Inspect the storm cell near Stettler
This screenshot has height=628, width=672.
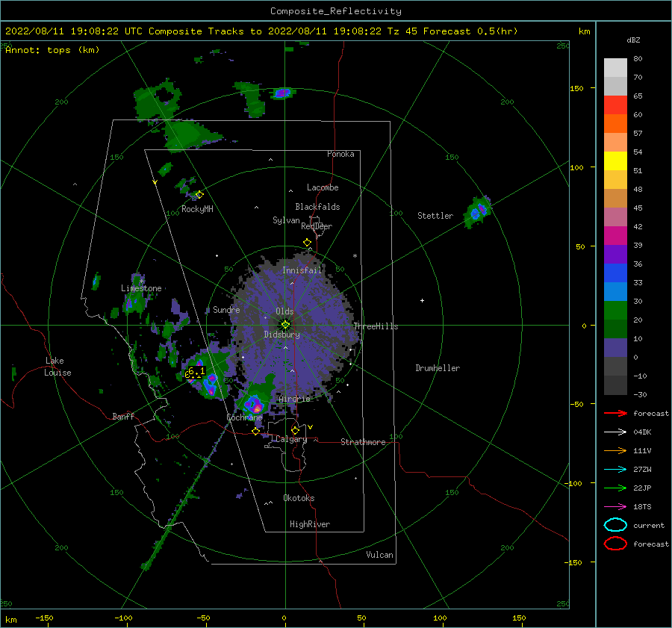(x=478, y=211)
